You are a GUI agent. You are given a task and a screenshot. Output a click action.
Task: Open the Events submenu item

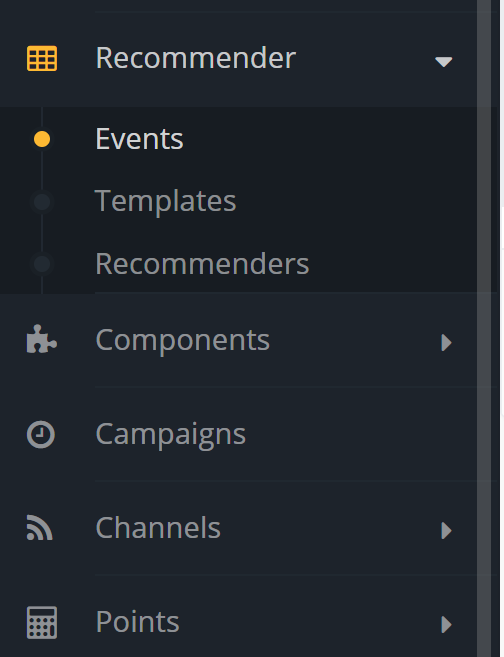(x=140, y=139)
